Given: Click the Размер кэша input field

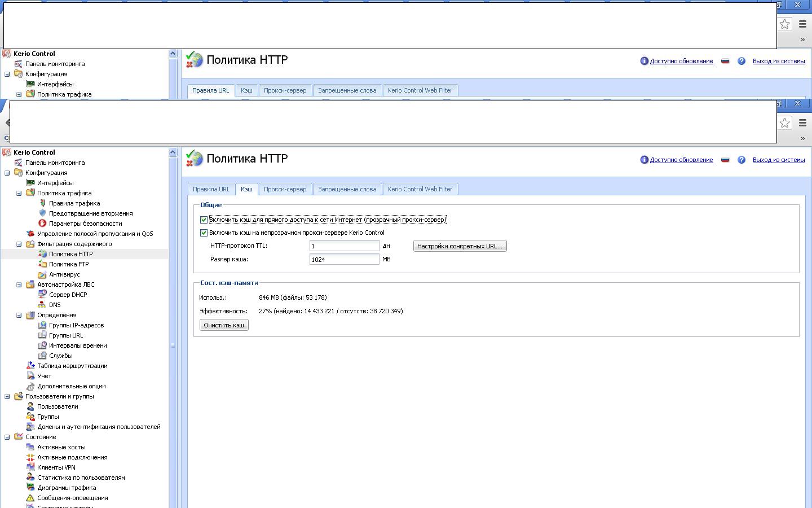Looking at the screenshot, I should pos(344,259).
